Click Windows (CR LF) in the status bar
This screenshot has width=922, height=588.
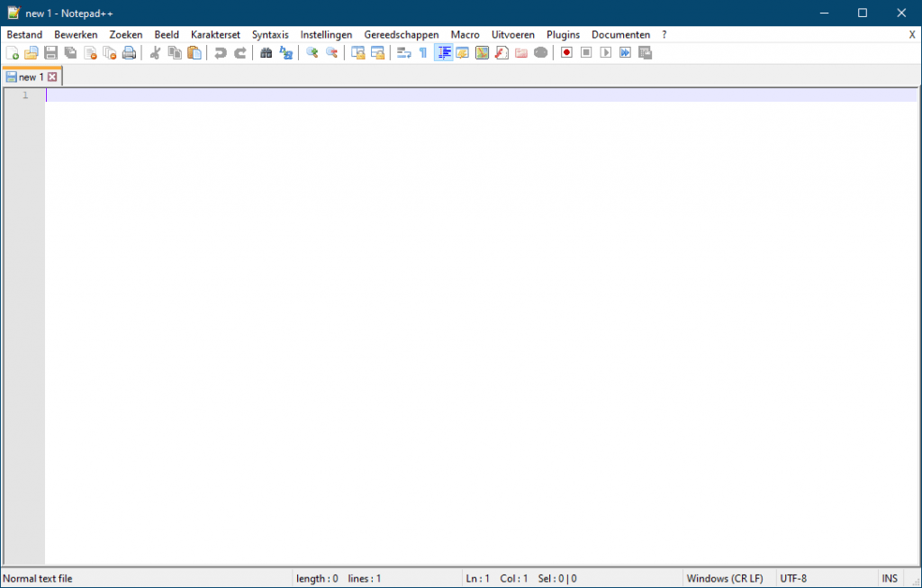726,578
